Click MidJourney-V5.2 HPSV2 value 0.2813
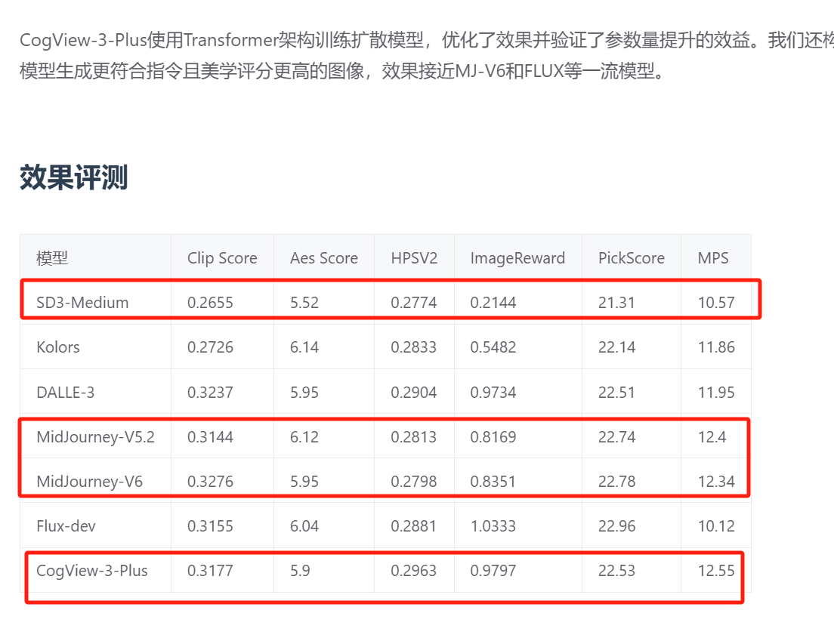 coord(414,437)
